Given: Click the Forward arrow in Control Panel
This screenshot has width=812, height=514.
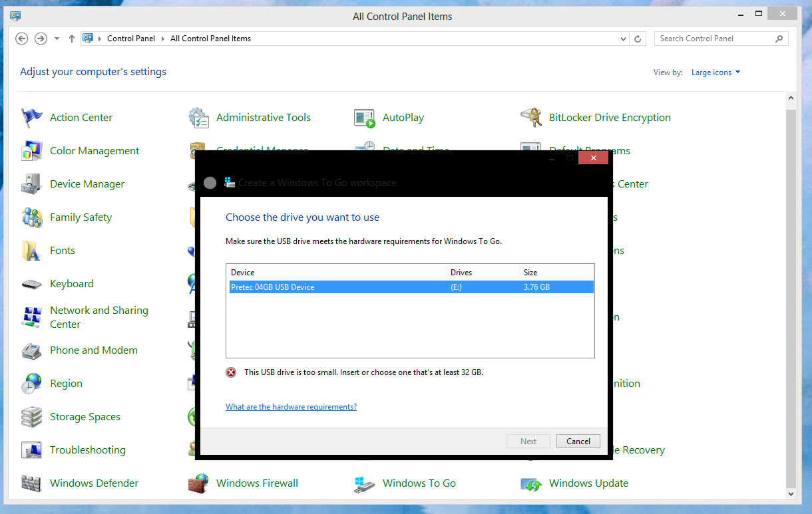Looking at the screenshot, I should [x=41, y=39].
